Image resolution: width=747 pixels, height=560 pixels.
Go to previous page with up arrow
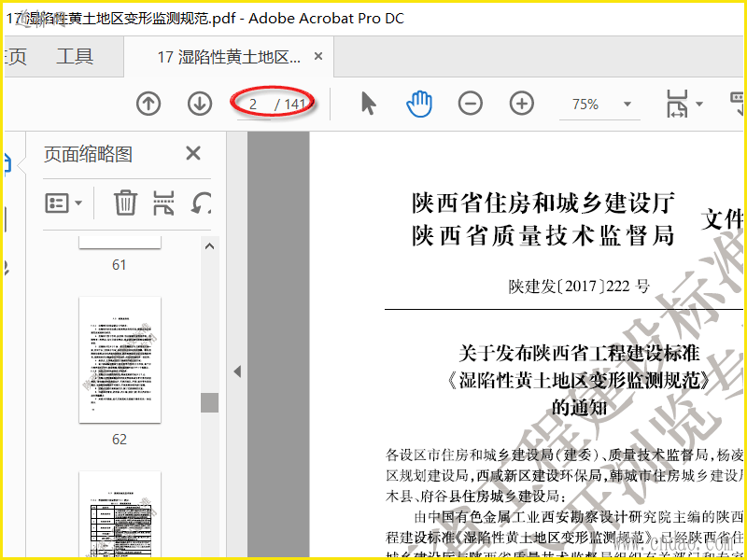148,104
